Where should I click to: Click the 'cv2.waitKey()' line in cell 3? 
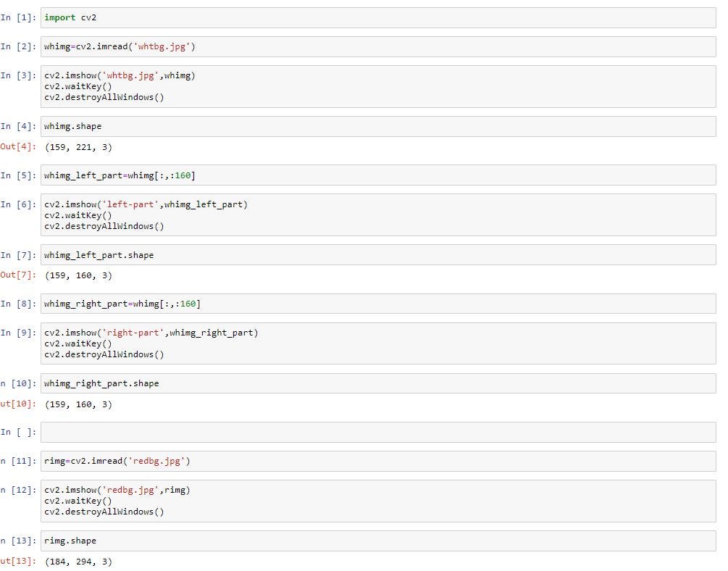pos(78,86)
